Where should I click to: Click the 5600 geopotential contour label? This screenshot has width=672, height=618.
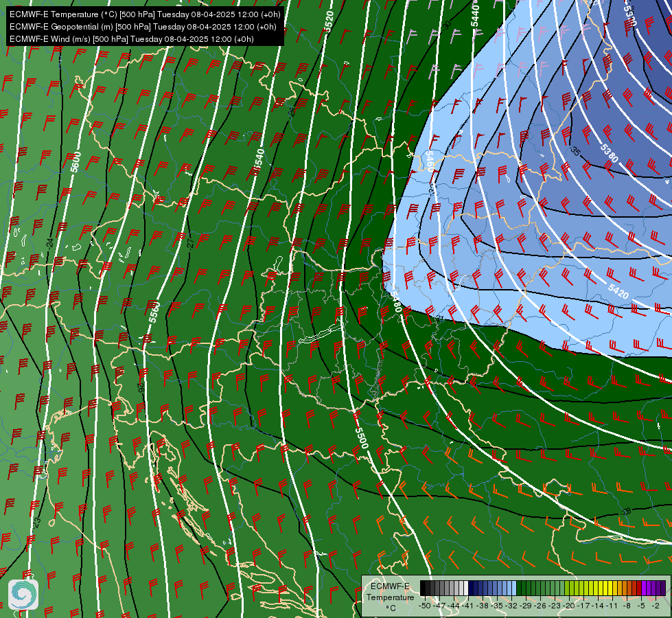pyautogui.click(x=76, y=162)
